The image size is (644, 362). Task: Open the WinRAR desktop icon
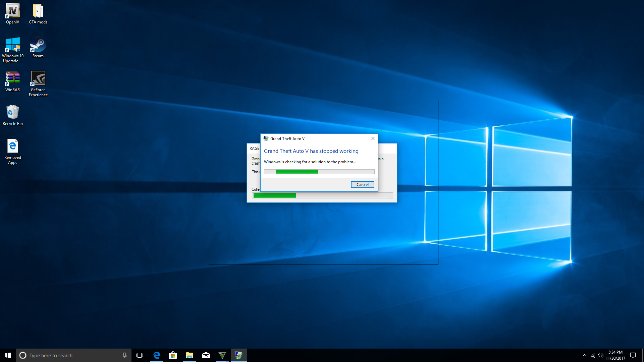pyautogui.click(x=12, y=81)
